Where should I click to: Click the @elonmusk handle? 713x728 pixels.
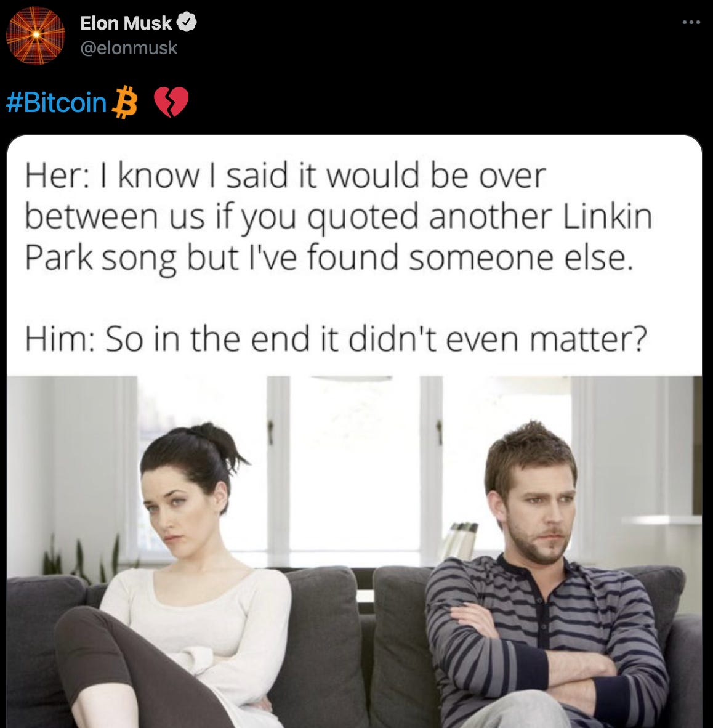coord(129,48)
